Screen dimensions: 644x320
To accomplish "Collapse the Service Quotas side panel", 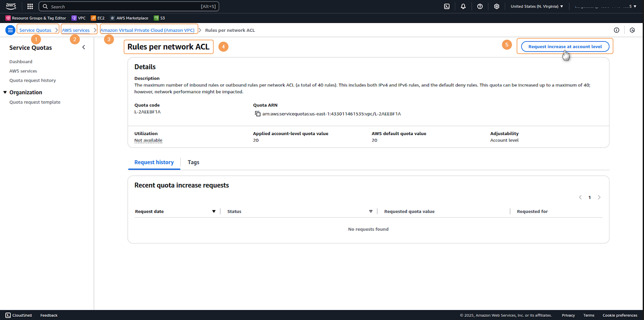I will 84,47.
